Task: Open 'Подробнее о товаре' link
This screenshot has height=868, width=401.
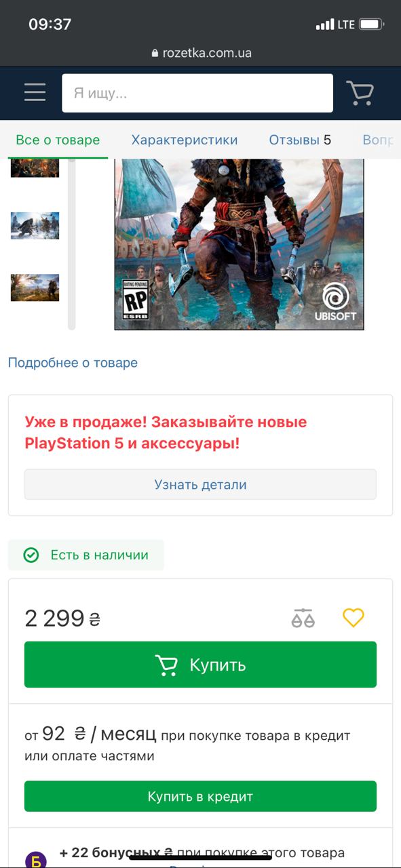Action: tap(73, 363)
